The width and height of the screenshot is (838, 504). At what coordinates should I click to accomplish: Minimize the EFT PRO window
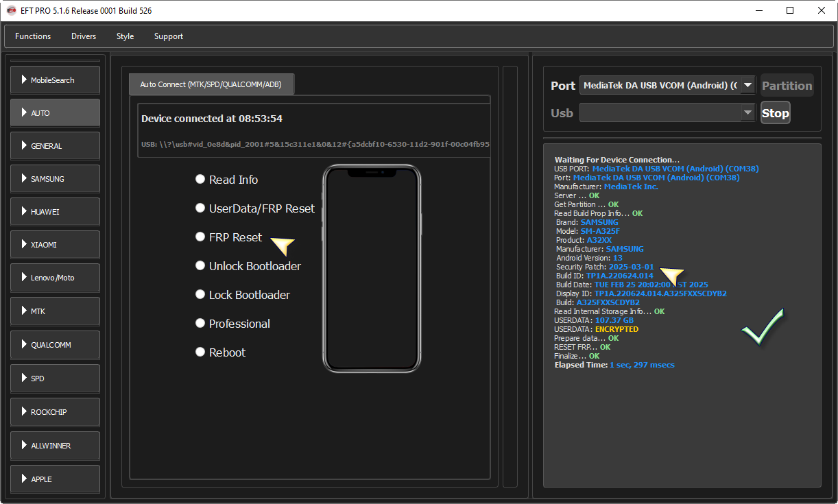(758, 10)
